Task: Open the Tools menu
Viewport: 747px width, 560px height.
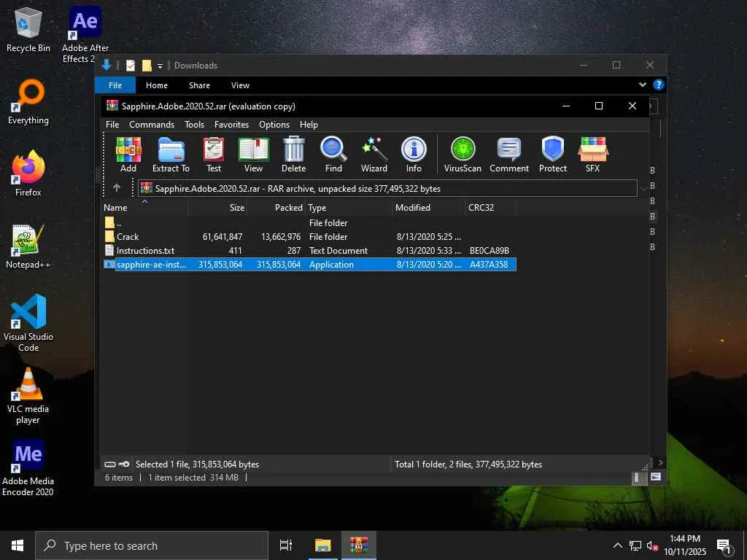Action: [194, 124]
